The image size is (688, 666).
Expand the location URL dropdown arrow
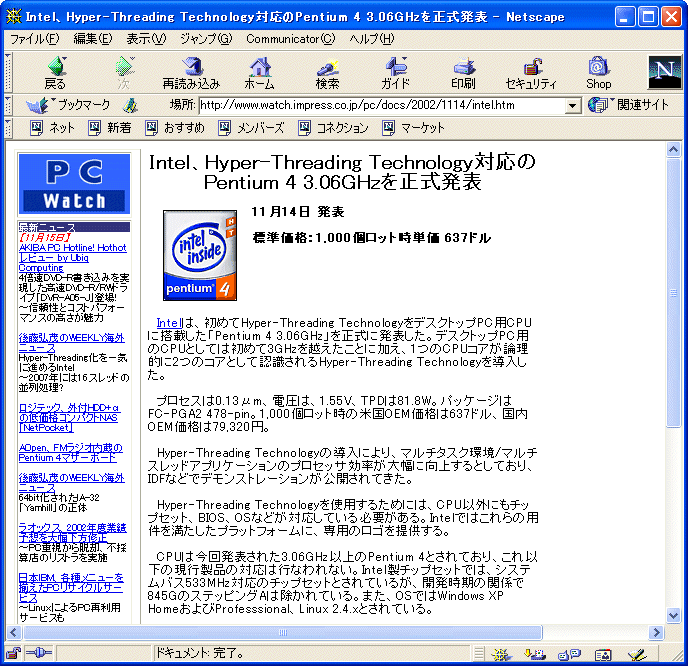coord(572,105)
